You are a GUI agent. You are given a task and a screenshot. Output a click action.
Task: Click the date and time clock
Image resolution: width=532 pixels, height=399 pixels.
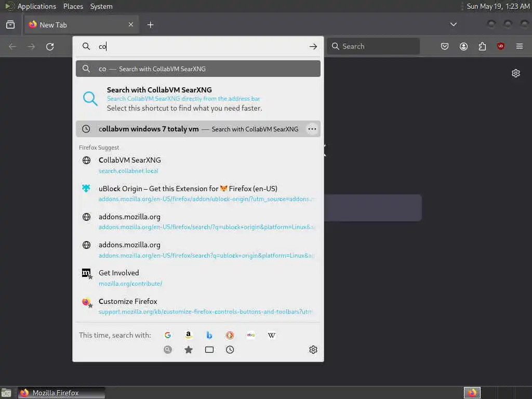[498, 6]
